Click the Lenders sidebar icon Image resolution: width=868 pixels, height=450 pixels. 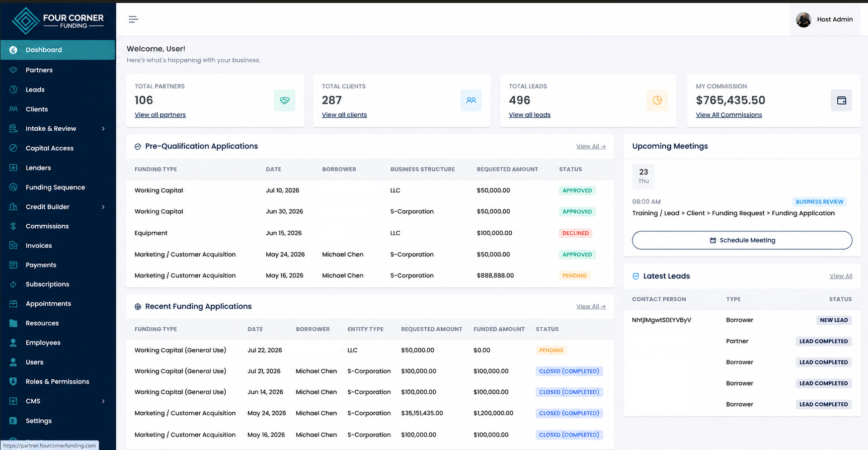(13, 168)
